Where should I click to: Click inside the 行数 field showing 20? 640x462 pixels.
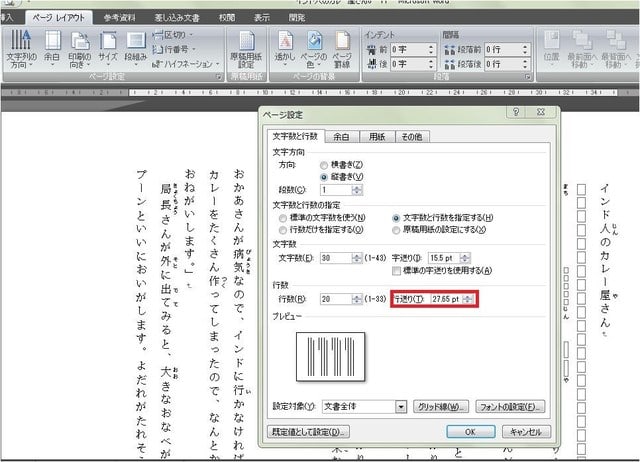[x=336, y=299]
